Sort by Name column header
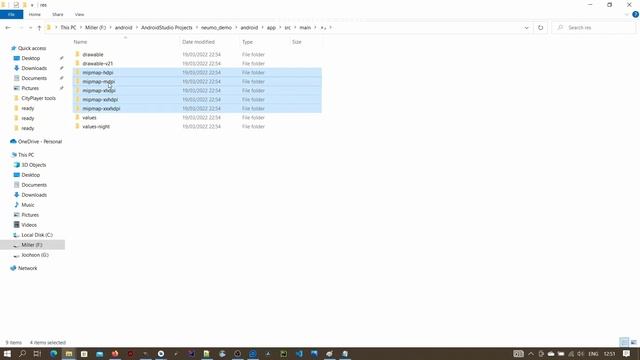The height and width of the screenshot is (360, 640). [80, 42]
